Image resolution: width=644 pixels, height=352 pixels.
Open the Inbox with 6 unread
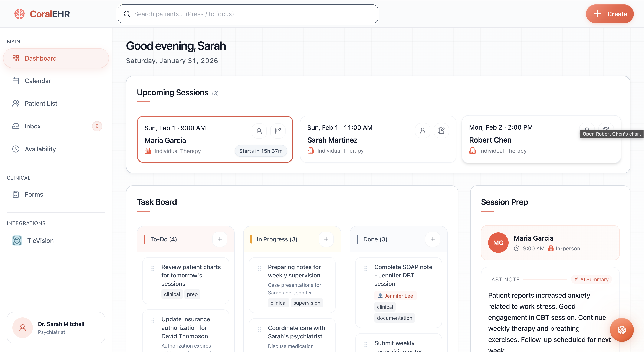pos(33,126)
